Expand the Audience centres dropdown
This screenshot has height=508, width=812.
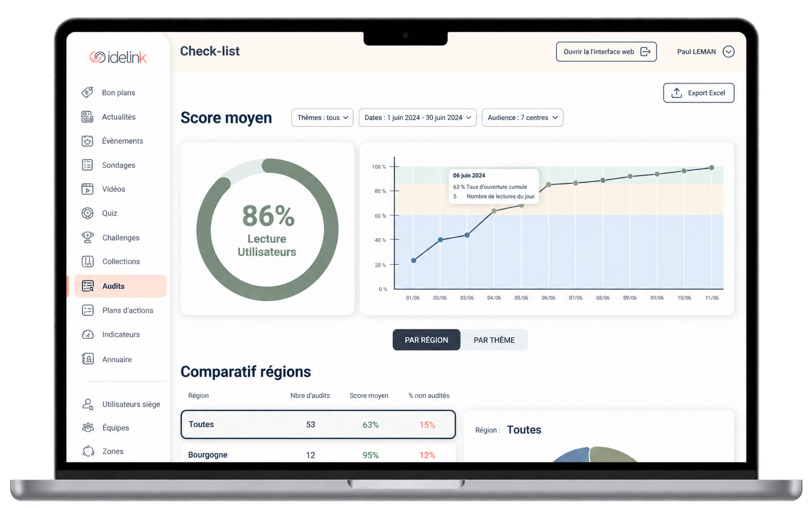(523, 118)
